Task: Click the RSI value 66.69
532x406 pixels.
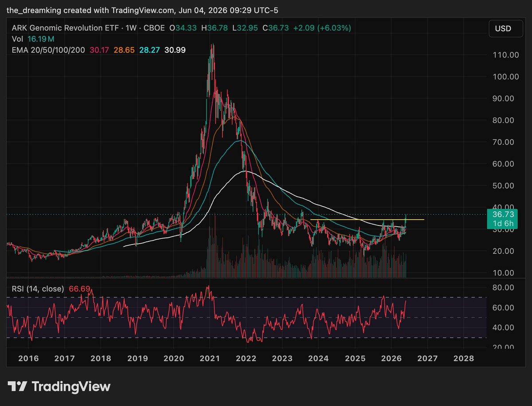Action: [79, 289]
